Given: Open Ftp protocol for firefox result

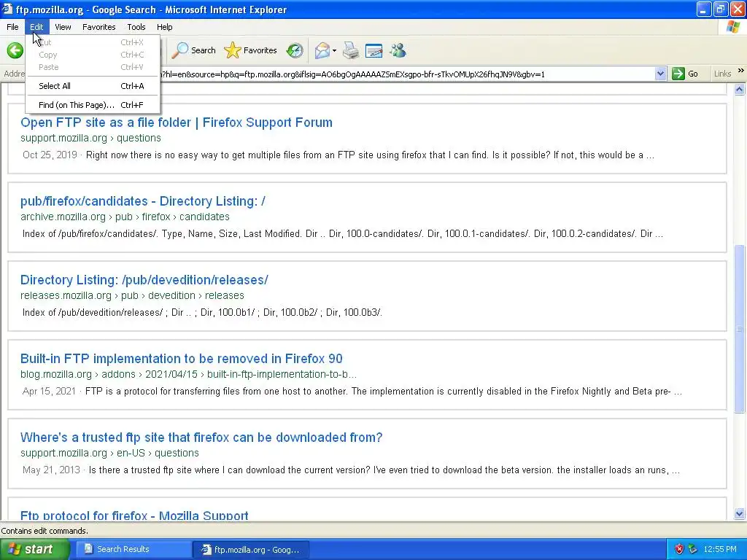Looking at the screenshot, I should [134, 516].
